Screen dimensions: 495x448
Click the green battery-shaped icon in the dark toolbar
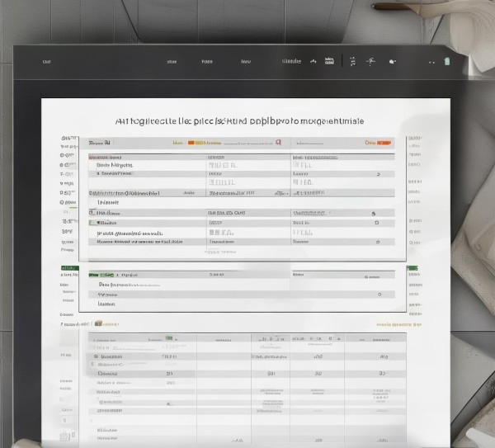[447, 61]
